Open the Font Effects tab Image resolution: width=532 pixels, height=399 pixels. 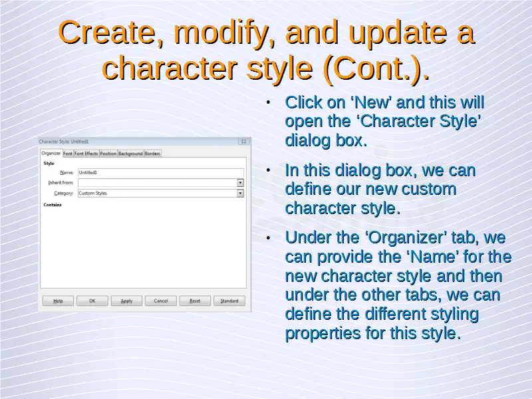86,154
